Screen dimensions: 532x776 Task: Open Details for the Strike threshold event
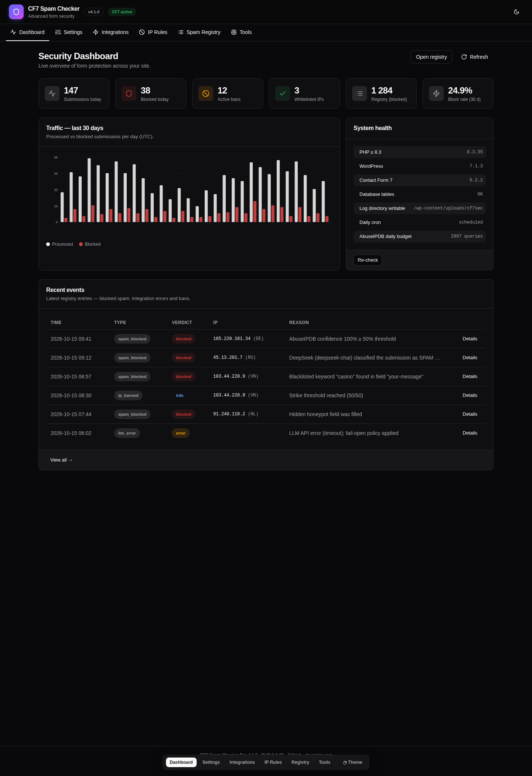[470, 395]
